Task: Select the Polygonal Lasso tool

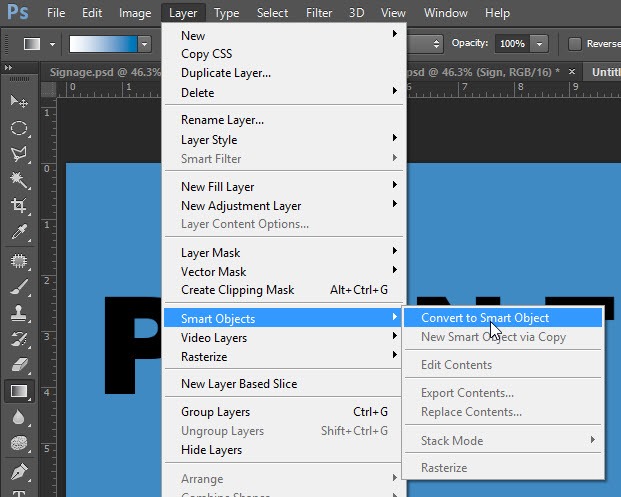Action: (19, 154)
